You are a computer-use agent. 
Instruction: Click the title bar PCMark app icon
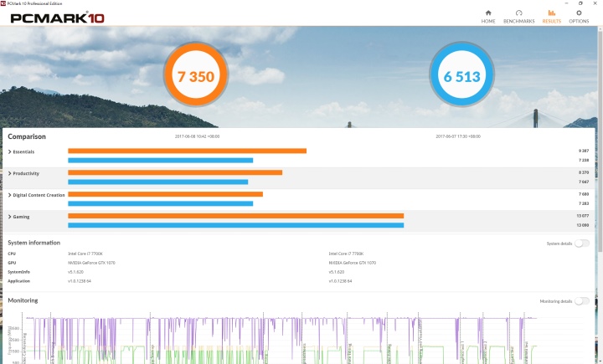(3, 3)
